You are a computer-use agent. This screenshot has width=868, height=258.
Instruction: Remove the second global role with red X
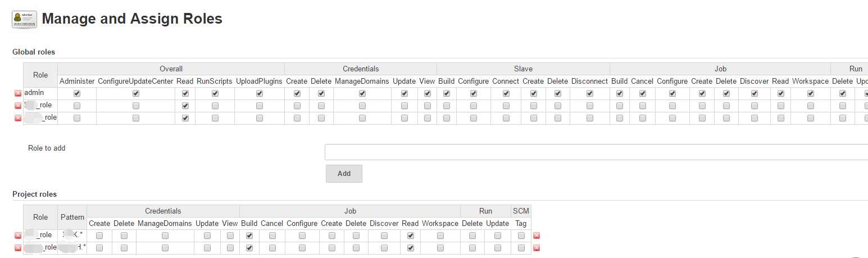[x=18, y=106]
